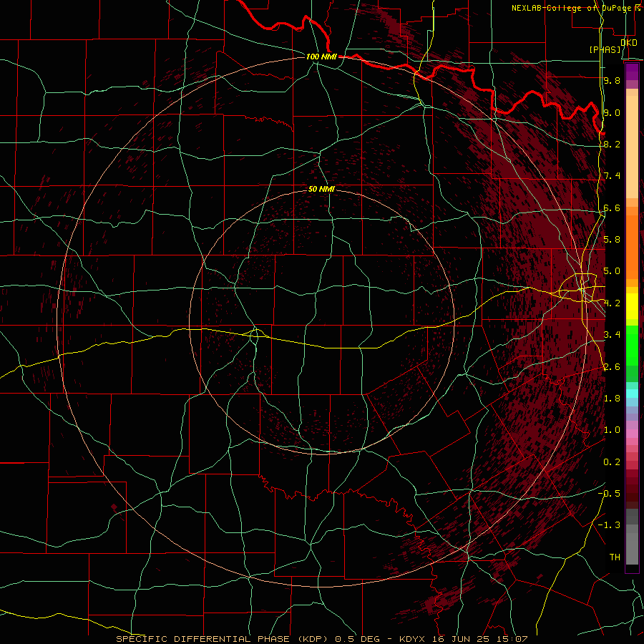Screen dimensions: 644x644
Task: Click the [PHAS] unit label
Action: coord(605,49)
